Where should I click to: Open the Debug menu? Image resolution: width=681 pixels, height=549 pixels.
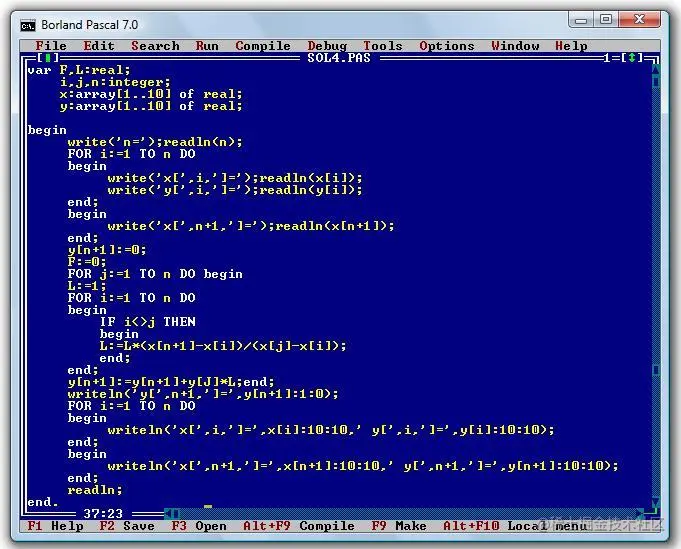327,46
